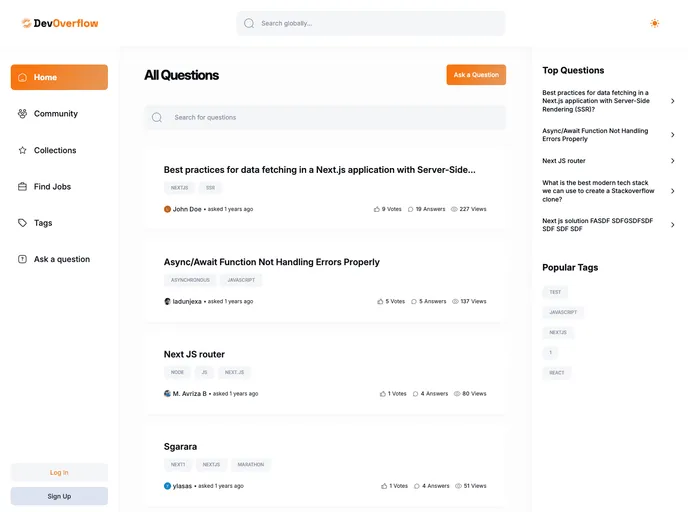Select the JAVASCRIPT popular tag
The height and width of the screenshot is (512, 688).
tap(563, 312)
